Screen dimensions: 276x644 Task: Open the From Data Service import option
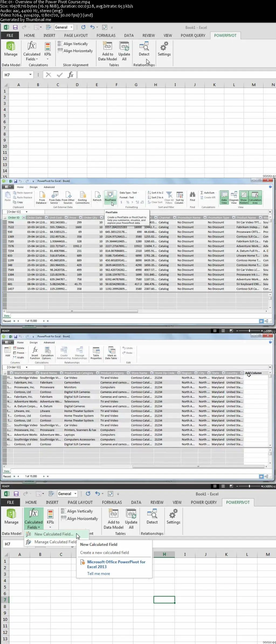coord(55,197)
